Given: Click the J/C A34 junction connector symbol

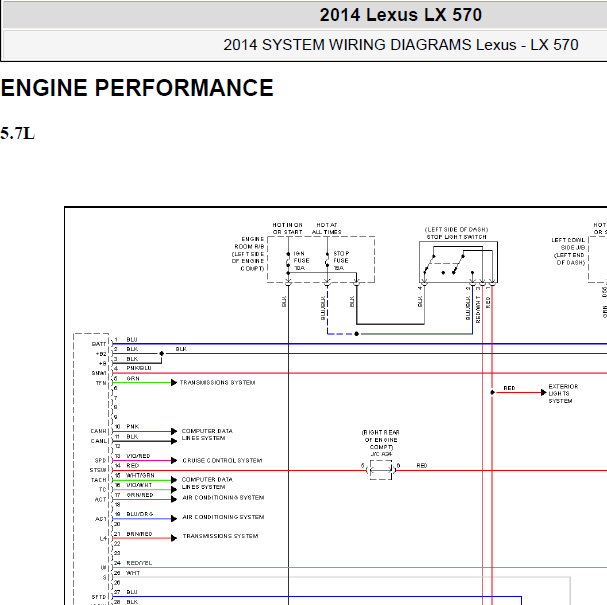Looking at the screenshot, I should 381,470.
